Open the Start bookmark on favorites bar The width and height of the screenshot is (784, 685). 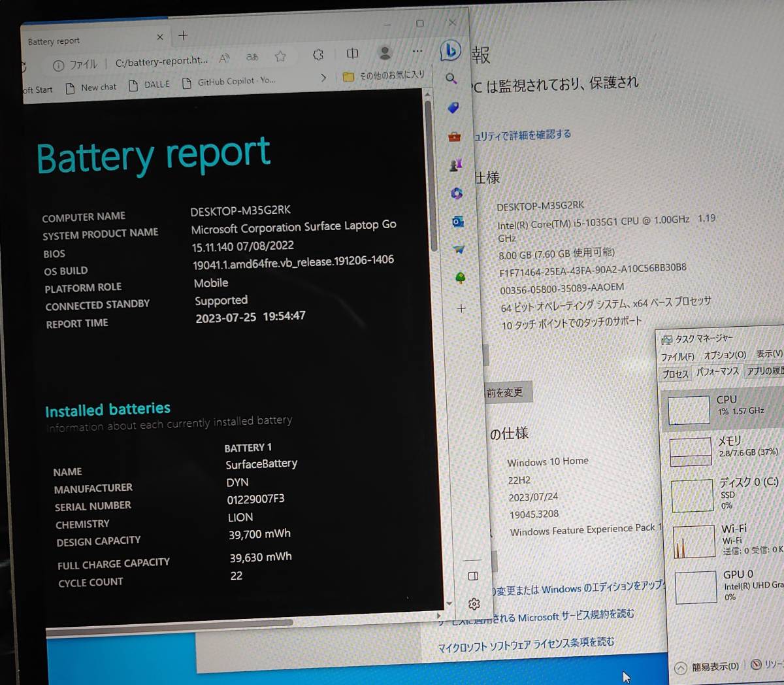point(37,90)
